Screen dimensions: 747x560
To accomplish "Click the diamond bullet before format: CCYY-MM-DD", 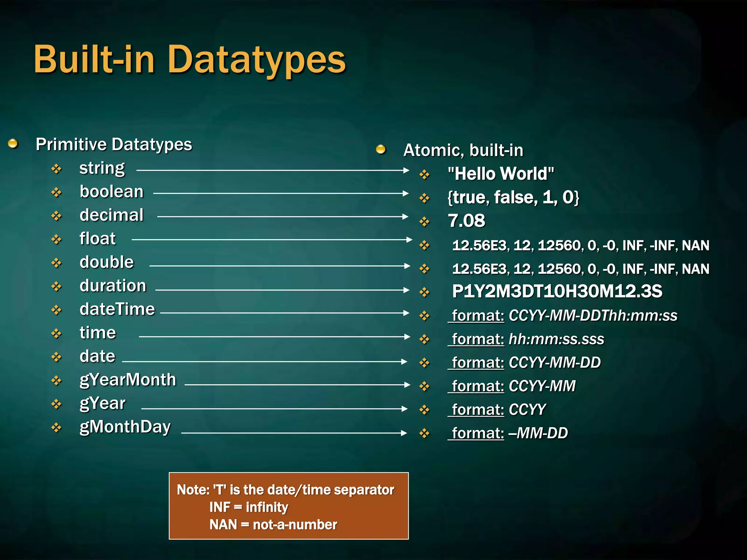I will point(425,363).
